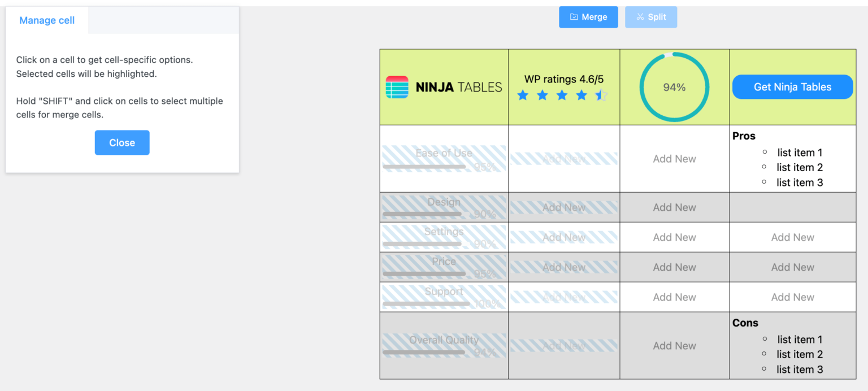Click the first blue star under WP ratings

pyautogui.click(x=523, y=95)
